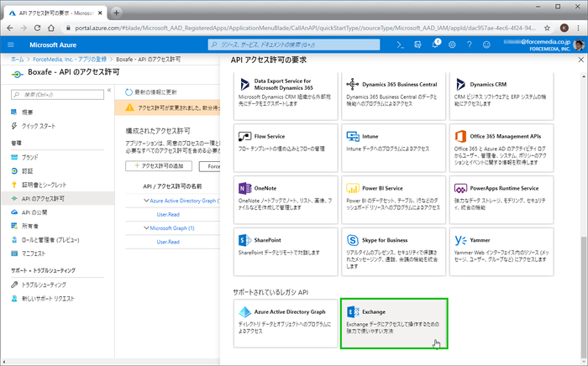This screenshot has width=588, height=366.
Task: Open the Chrome three-dot menu
Action: (579, 28)
